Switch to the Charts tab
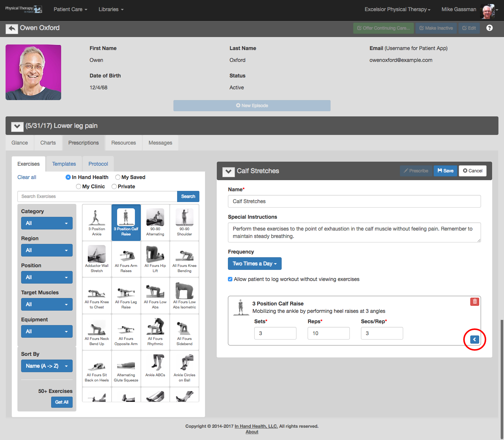 click(x=48, y=143)
